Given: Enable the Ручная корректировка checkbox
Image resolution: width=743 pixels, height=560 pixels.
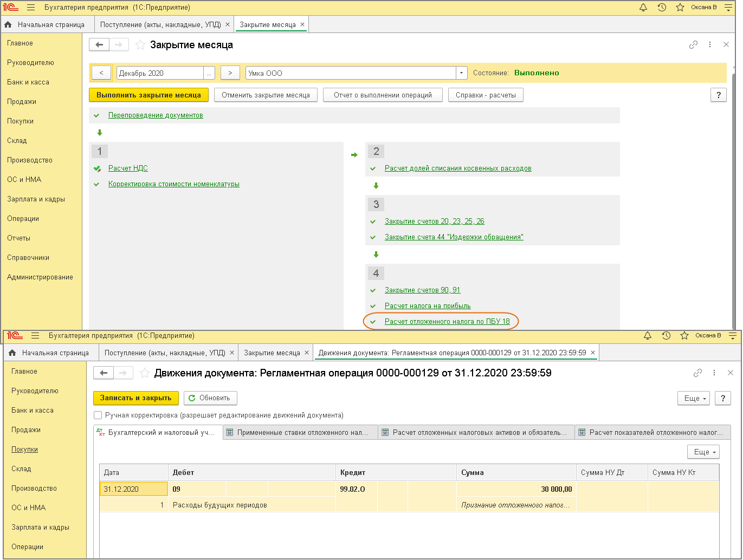Looking at the screenshot, I should click(x=98, y=415).
